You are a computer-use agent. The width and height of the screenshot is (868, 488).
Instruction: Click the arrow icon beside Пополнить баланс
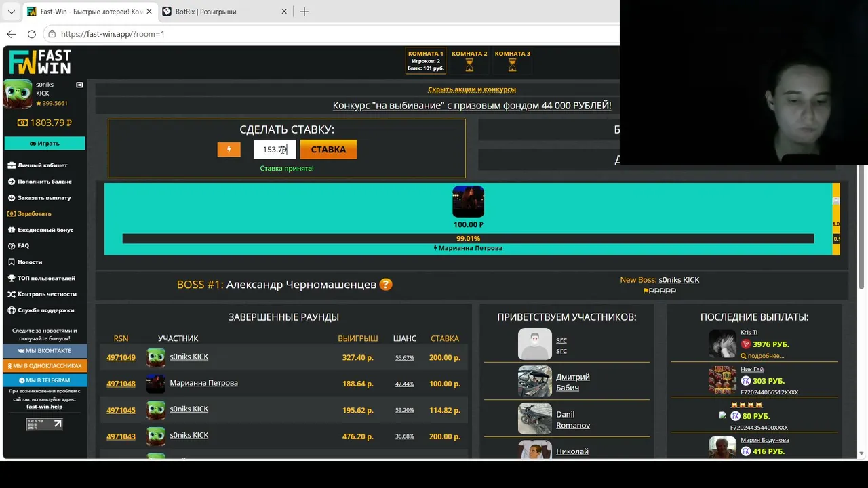click(12, 181)
